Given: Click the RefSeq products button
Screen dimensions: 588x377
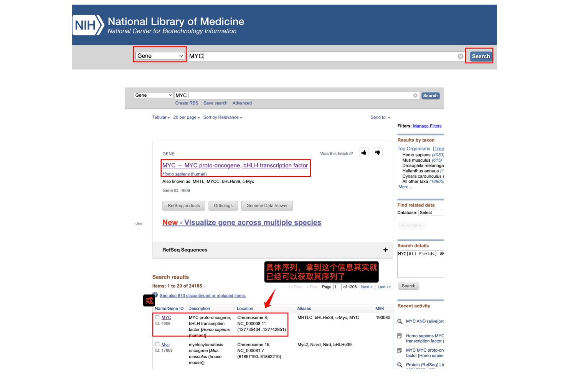Looking at the screenshot, I should (x=184, y=206).
